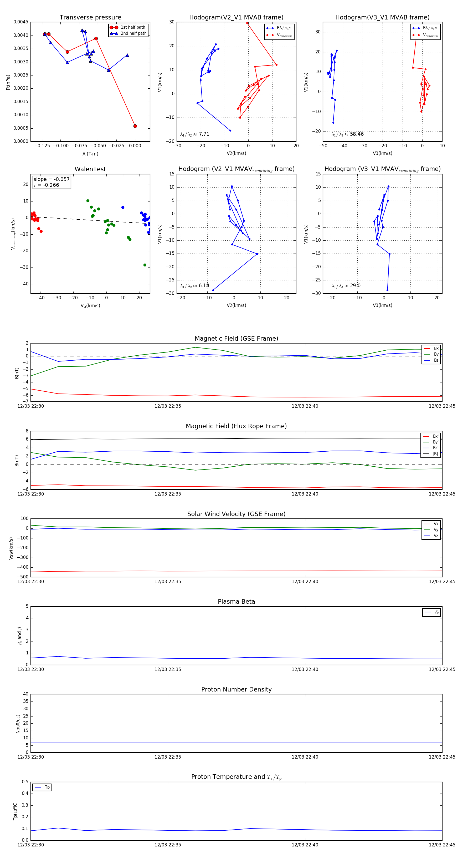Click the 'Bz' legend entry in GSE plot

point(431,360)
